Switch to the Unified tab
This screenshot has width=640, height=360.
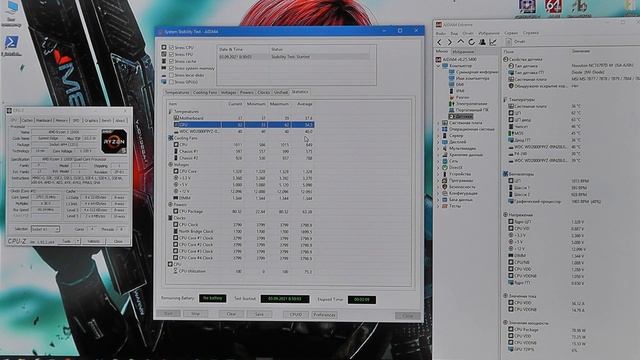coord(281,93)
